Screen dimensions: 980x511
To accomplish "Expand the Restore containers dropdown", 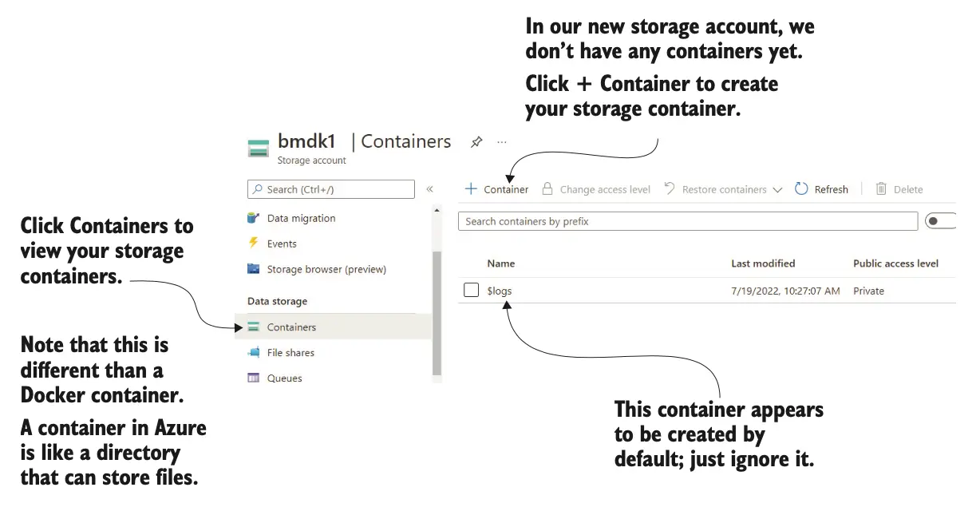I will tap(777, 190).
